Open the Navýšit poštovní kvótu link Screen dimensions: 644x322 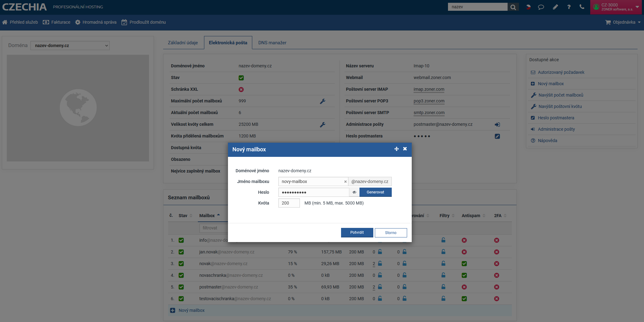tap(560, 106)
